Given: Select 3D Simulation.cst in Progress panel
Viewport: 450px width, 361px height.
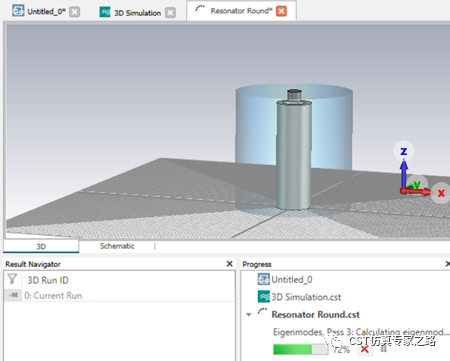Looking at the screenshot, I should pos(306,297).
